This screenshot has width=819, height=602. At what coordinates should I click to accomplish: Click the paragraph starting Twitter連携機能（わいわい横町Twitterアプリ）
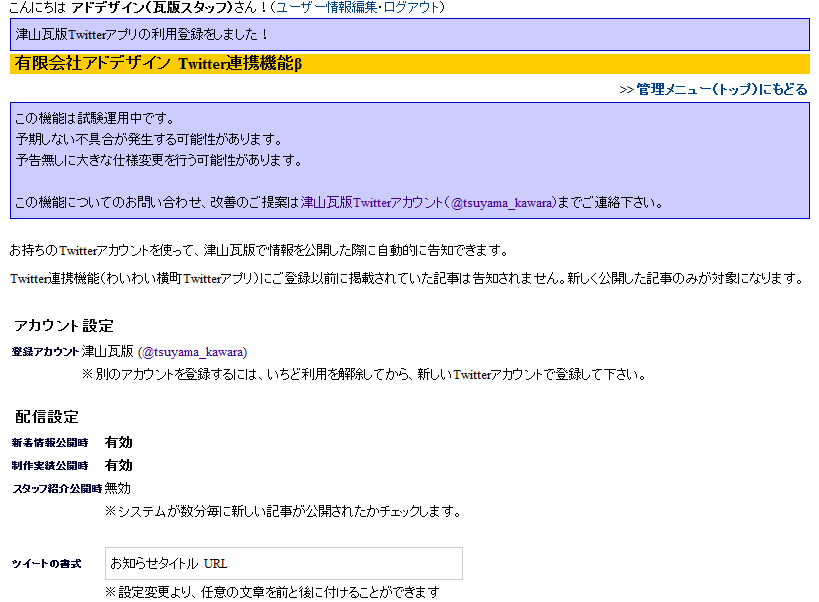pyautogui.click(x=407, y=278)
